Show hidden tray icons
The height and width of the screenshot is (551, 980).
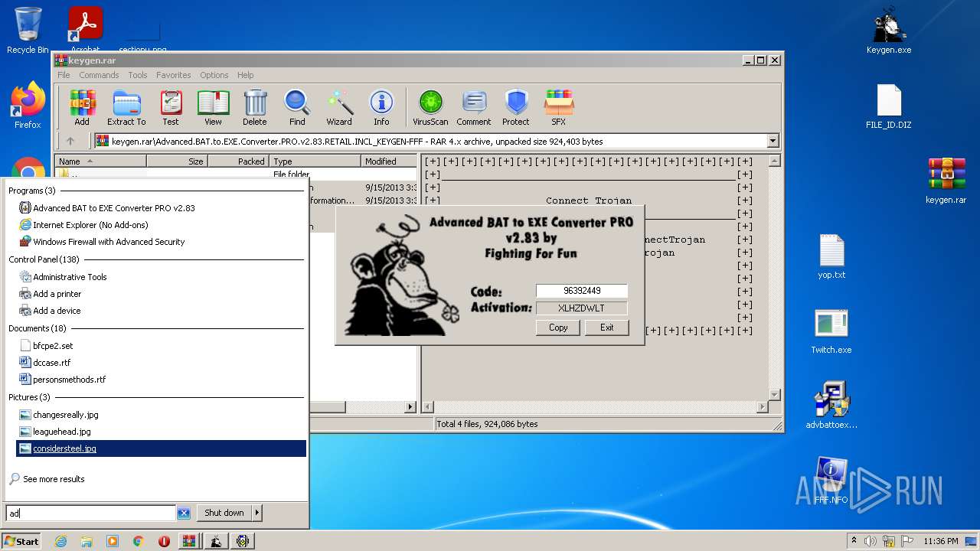[x=854, y=541]
